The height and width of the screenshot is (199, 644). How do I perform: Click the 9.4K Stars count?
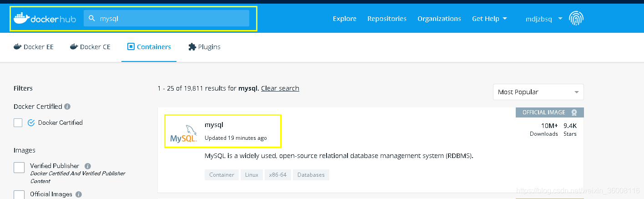570,129
